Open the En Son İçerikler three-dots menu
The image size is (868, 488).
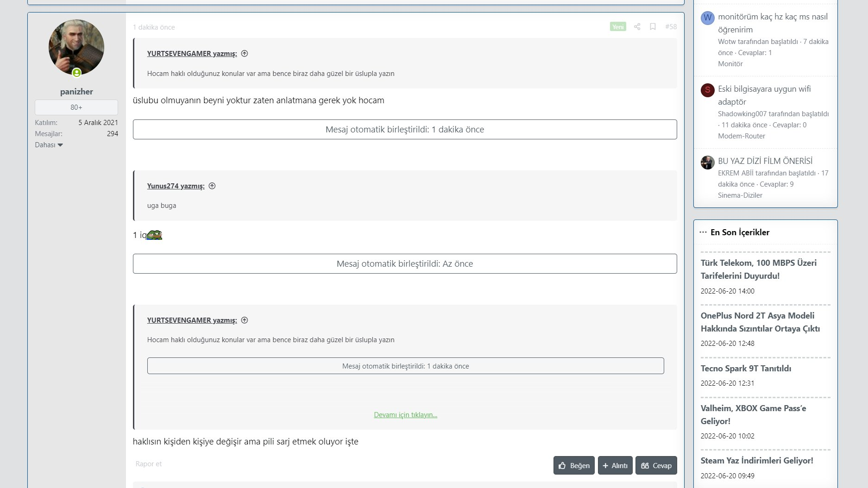tap(703, 232)
